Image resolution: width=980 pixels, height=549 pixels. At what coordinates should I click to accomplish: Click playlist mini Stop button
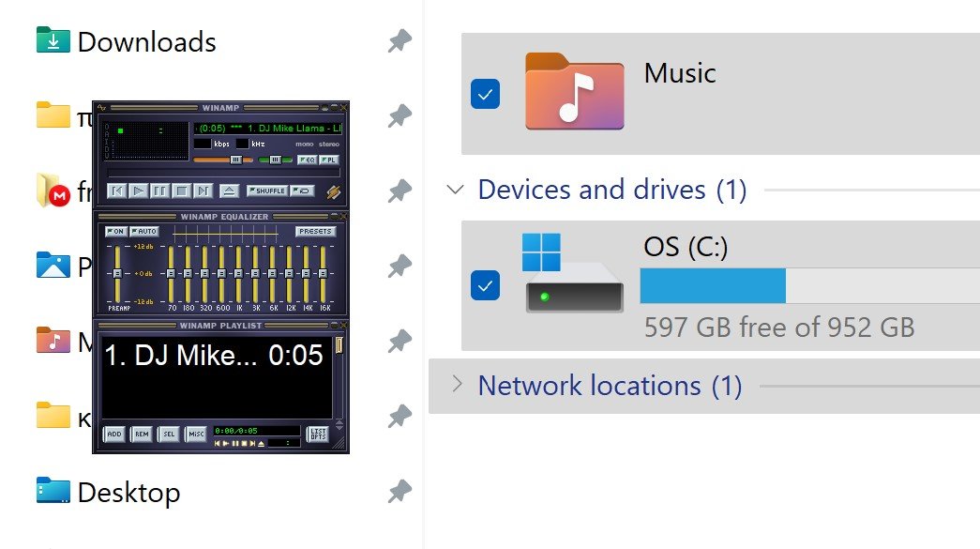click(244, 443)
